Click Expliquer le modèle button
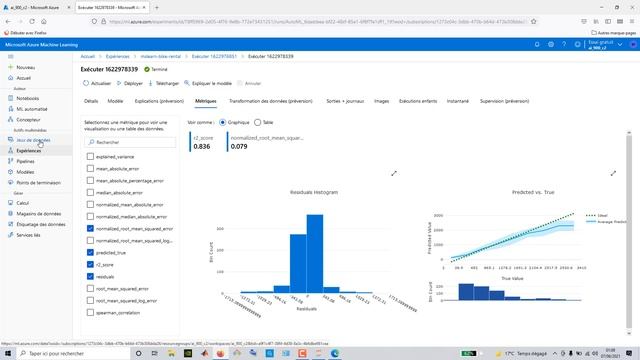640x360 pixels. [x=208, y=83]
